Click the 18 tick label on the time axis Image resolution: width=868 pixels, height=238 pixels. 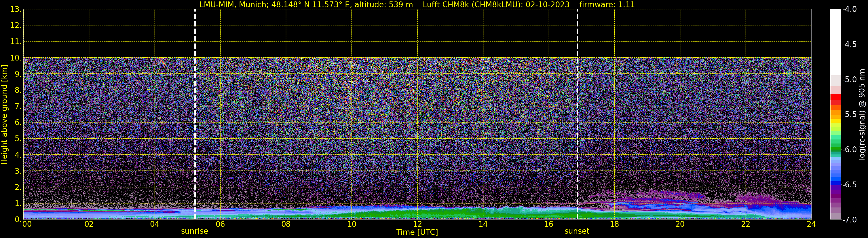click(615, 224)
